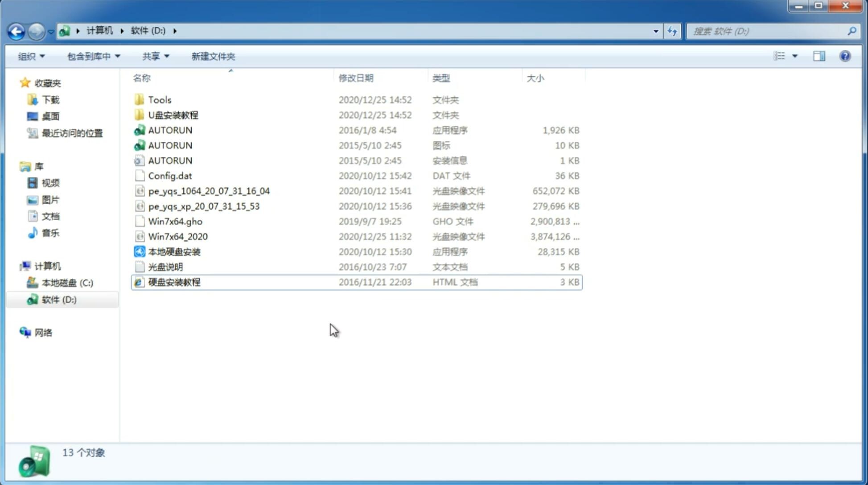Open Config.dat DAT file
The height and width of the screenshot is (485, 868).
click(x=170, y=175)
